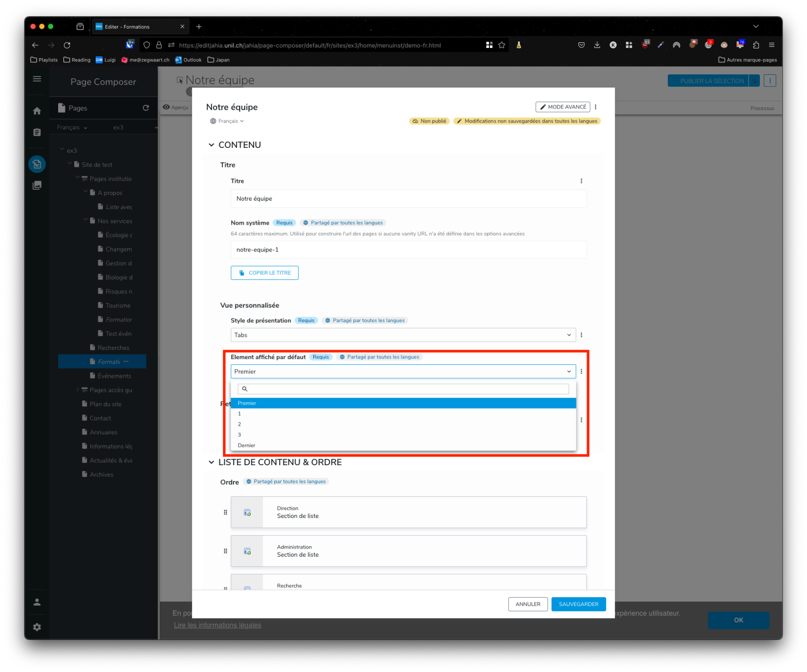Bookmark page with star icon
Viewport: 807px width, 672px height.
[501, 45]
